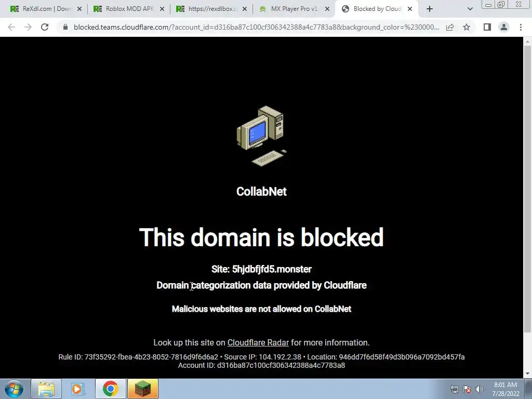This screenshot has height=399, width=532.
Task: Close the rexdlbox tab
Action: (x=245, y=9)
